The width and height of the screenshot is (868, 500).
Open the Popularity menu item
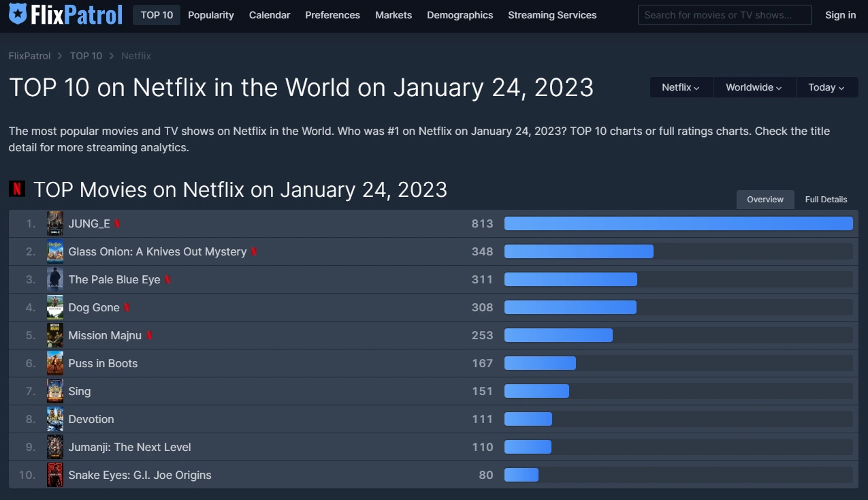coord(211,14)
